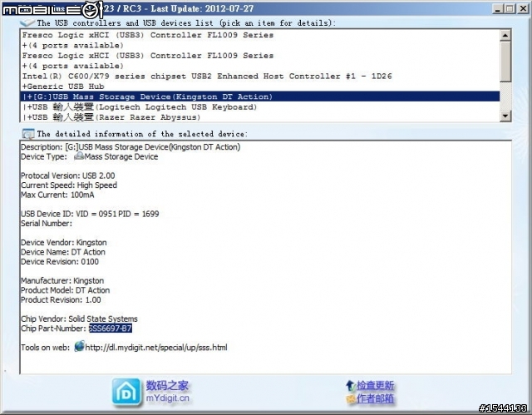The height and width of the screenshot is (415, 532).
Task: Open the 作者邮箱 author email link
Action: pyautogui.click(x=375, y=398)
